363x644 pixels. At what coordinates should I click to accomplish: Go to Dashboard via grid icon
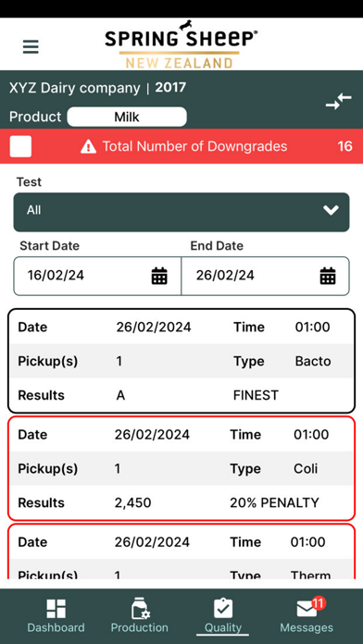pos(56,609)
